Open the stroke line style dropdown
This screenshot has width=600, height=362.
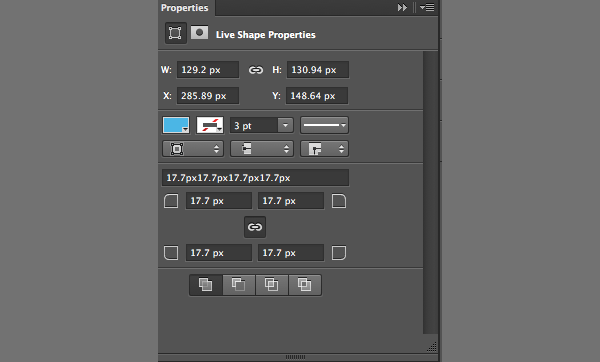[x=324, y=125]
